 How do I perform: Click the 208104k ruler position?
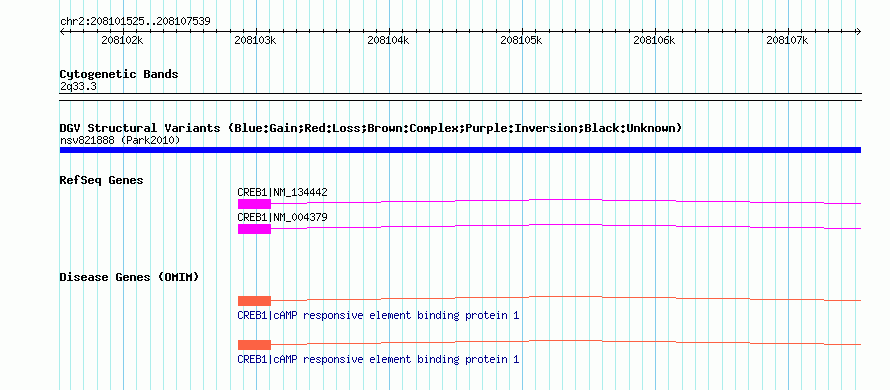pyautogui.click(x=388, y=40)
